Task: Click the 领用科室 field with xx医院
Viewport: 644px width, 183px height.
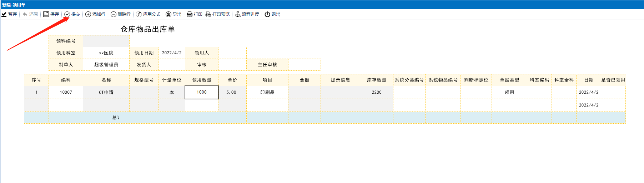Action: pos(106,53)
